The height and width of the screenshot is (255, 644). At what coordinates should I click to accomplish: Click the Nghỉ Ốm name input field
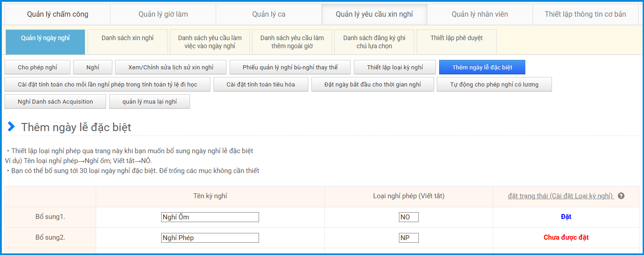coord(210,217)
